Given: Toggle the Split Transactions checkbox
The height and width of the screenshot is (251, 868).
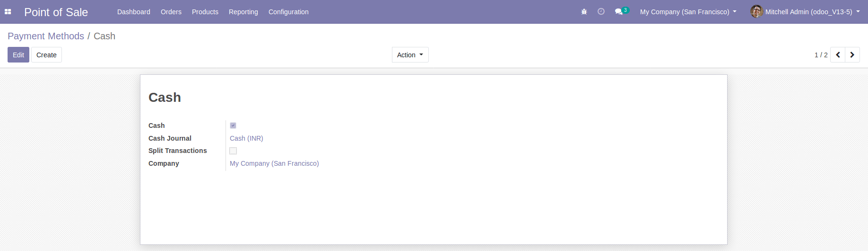Looking at the screenshot, I should point(233,151).
